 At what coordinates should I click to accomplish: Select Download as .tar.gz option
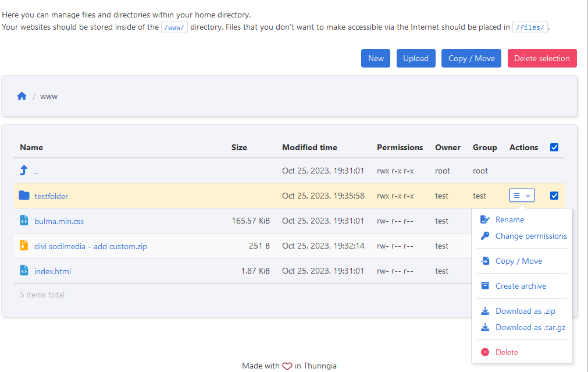click(530, 327)
